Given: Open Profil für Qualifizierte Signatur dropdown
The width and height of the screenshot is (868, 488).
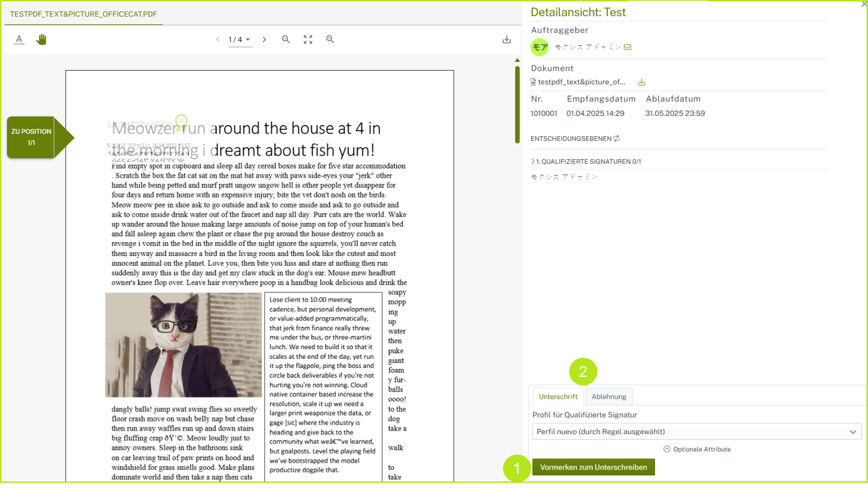Looking at the screenshot, I should [x=697, y=431].
